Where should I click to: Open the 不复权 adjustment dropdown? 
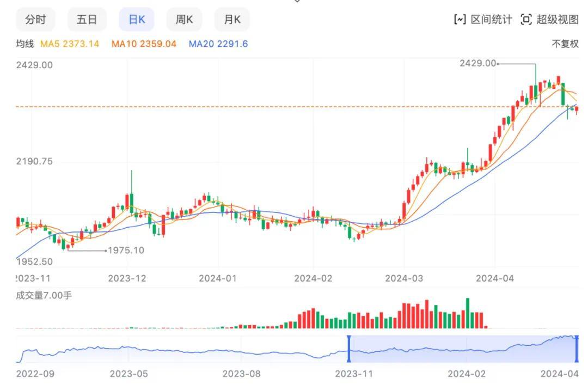(565, 44)
